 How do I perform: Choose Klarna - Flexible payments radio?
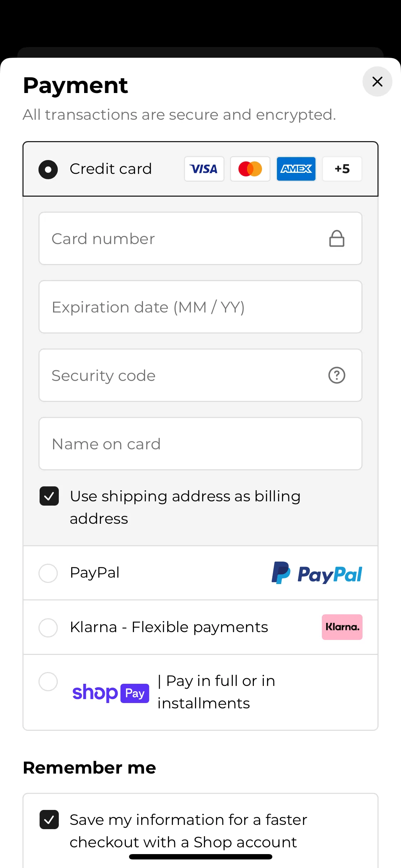point(48,627)
